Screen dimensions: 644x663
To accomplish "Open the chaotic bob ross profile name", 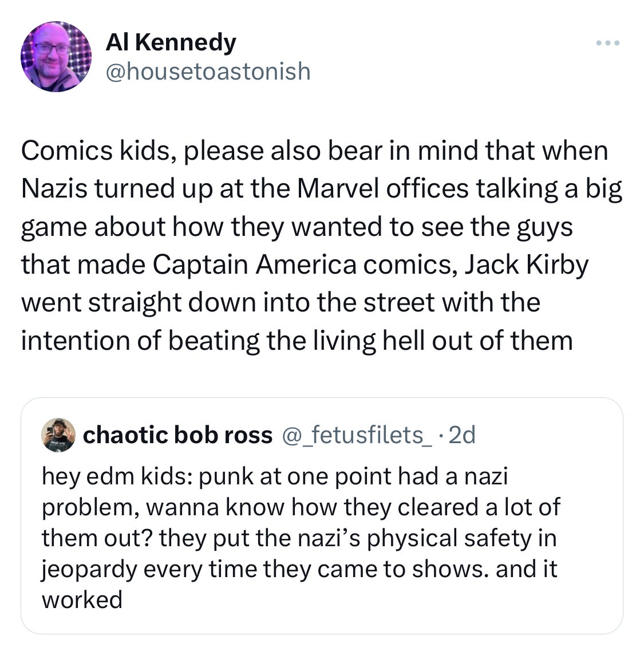I will click(x=177, y=436).
